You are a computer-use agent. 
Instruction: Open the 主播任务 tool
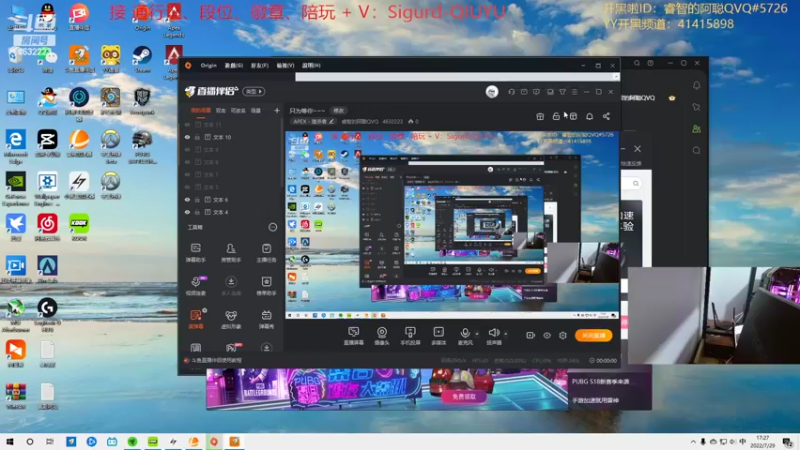coord(266,253)
